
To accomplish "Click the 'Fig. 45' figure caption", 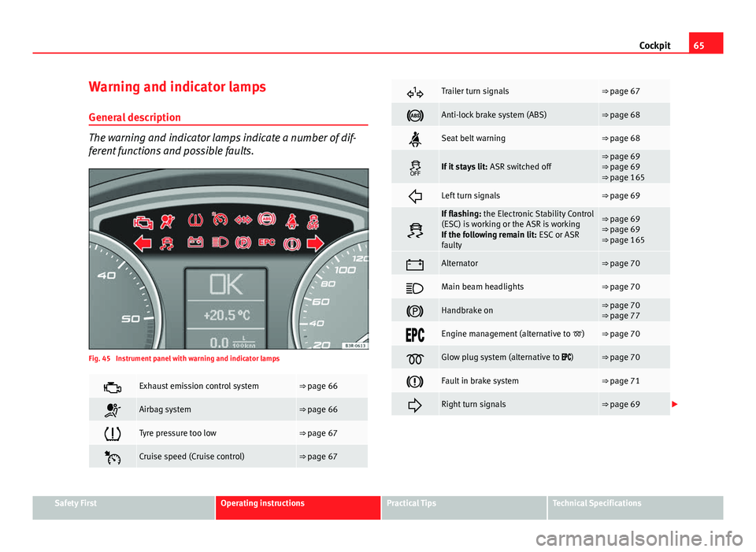I will tap(184, 358).
